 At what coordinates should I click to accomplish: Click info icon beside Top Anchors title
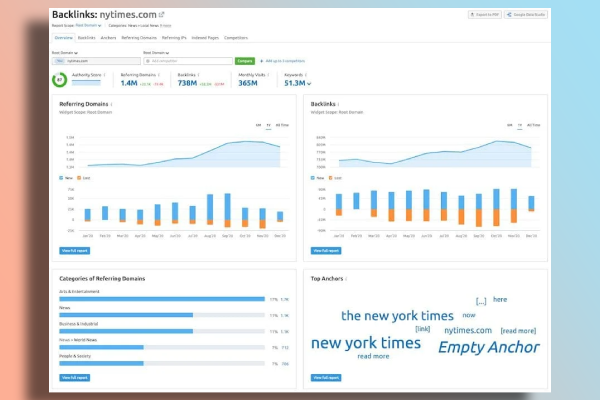[x=346, y=279]
